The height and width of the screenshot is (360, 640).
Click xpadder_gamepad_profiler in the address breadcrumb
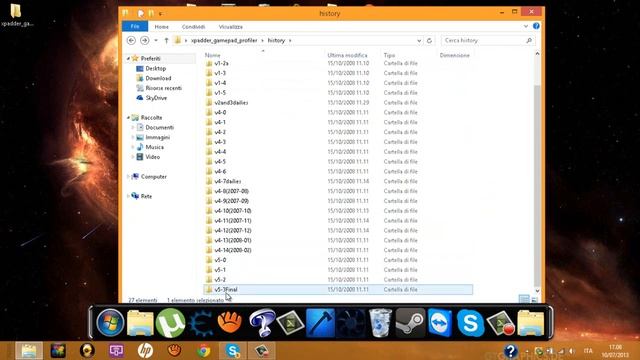click(224, 40)
